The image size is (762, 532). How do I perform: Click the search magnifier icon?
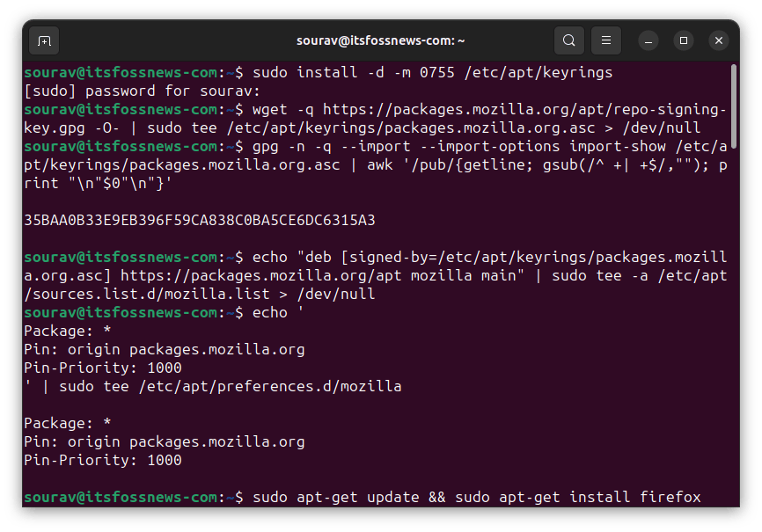(x=569, y=40)
